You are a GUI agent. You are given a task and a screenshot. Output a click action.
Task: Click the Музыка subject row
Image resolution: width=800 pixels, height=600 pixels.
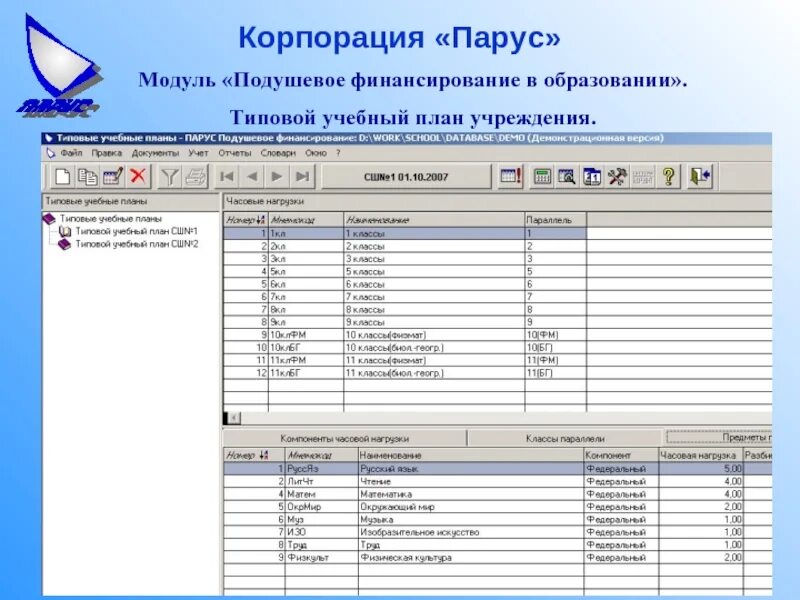tap(497, 520)
